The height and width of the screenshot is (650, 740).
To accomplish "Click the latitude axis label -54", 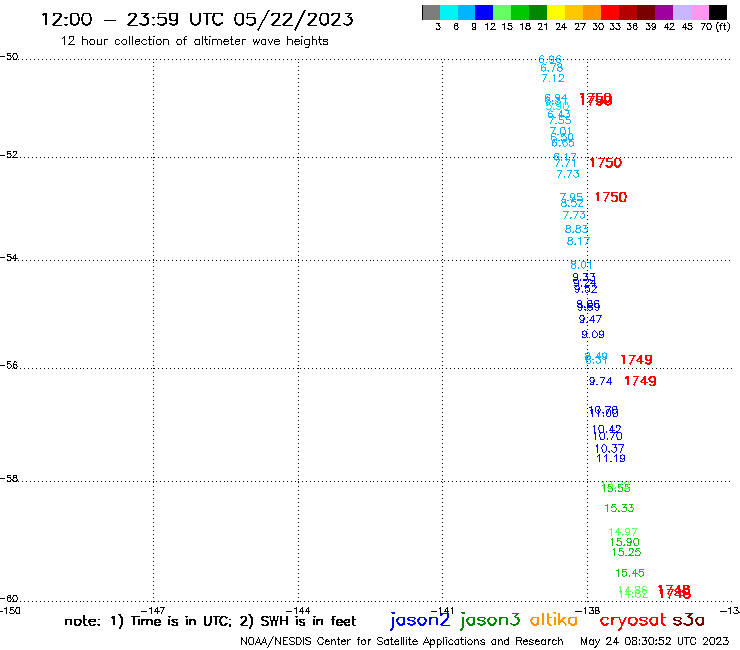I will [x=9, y=258].
